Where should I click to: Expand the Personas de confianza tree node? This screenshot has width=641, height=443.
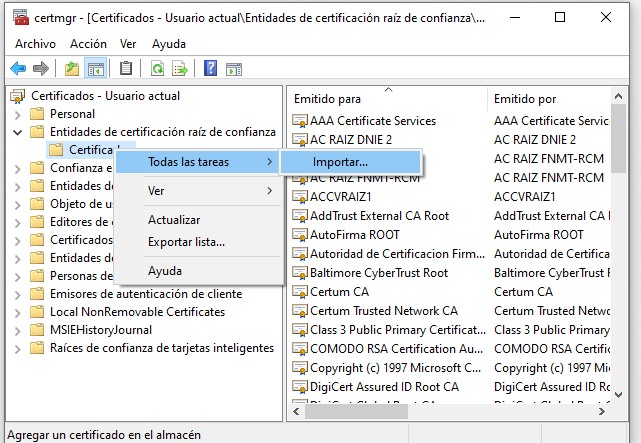(18, 277)
